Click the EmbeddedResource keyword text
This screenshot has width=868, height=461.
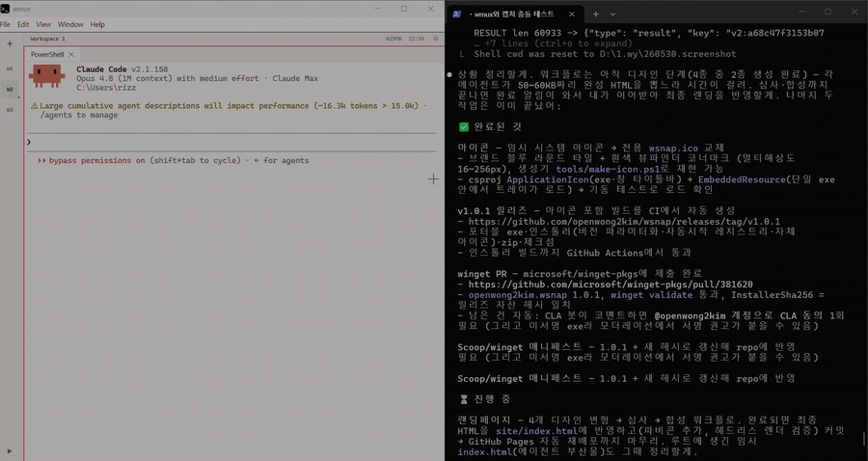pyautogui.click(x=742, y=179)
